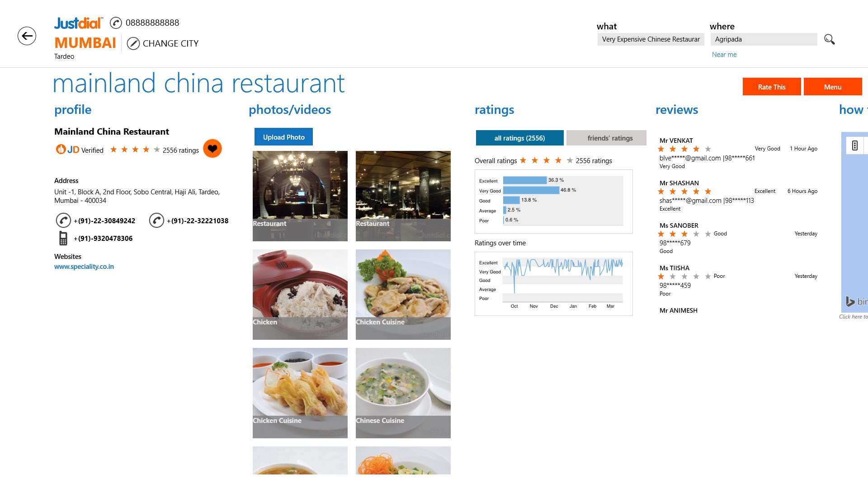Call the +(91)-22-32221038 phone icon

point(156,220)
